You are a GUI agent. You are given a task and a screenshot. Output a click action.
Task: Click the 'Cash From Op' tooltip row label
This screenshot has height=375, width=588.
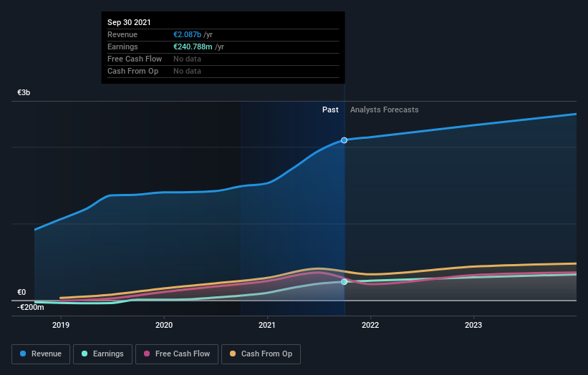click(132, 71)
